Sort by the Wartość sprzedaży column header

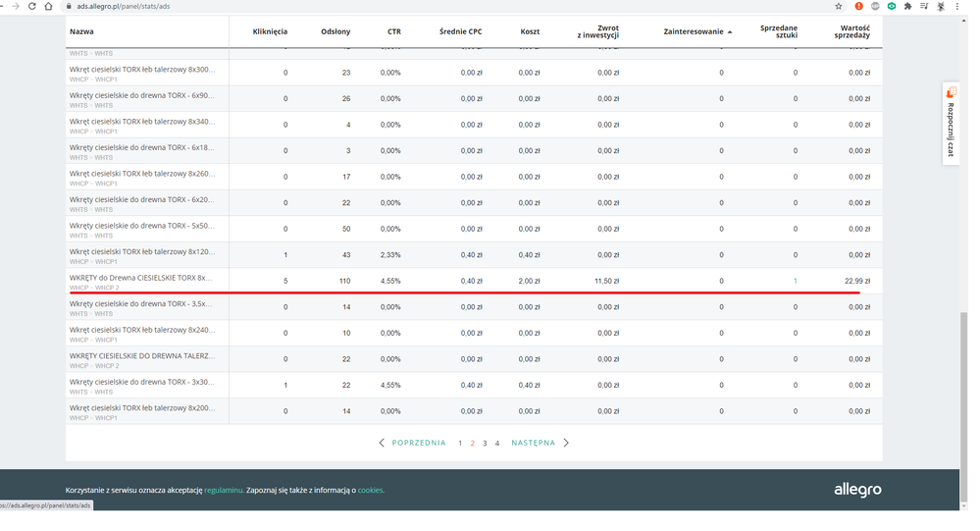click(x=851, y=31)
